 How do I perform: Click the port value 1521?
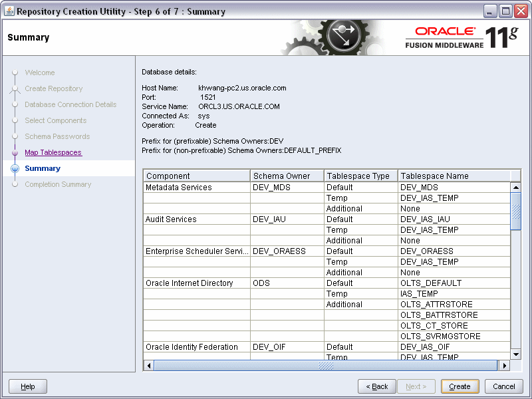(x=208, y=97)
